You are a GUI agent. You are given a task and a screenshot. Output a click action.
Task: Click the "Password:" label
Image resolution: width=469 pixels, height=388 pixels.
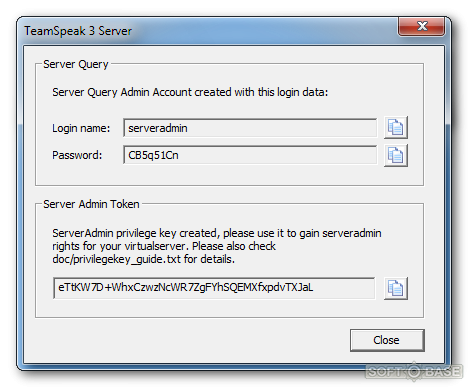[x=77, y=155]
